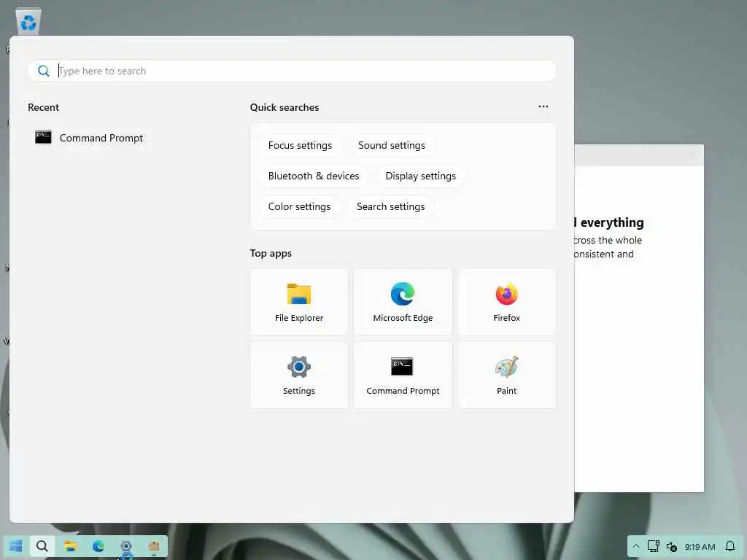Open File Explorer from the taskbar
This screenshot has width=747, height=560.
(x=71, y=546)
